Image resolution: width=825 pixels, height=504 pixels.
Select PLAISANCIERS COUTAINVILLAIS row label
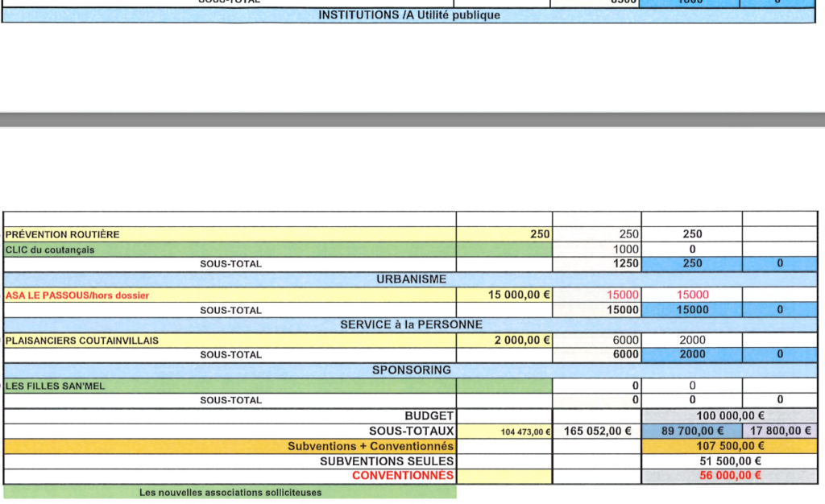point(82,341)
